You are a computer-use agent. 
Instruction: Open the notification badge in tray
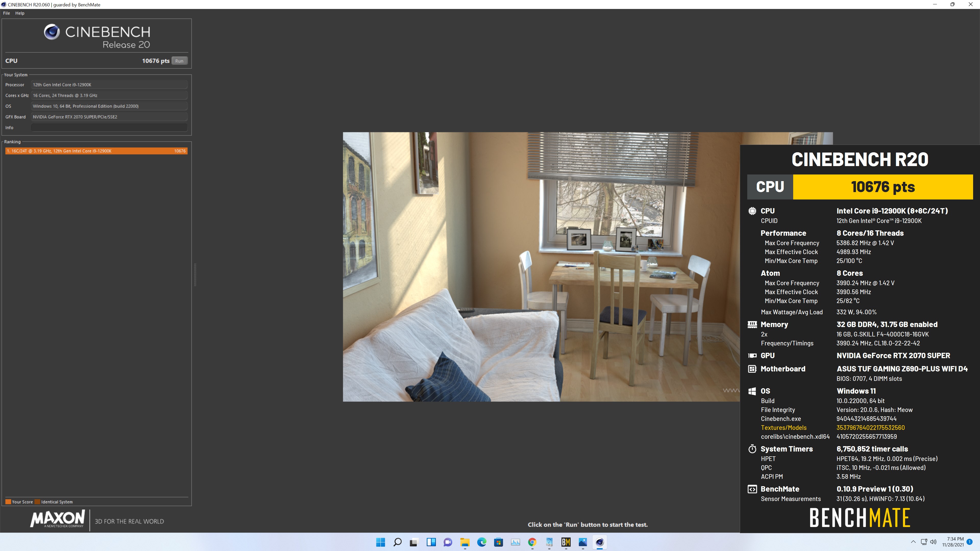(x=970, y=542)
